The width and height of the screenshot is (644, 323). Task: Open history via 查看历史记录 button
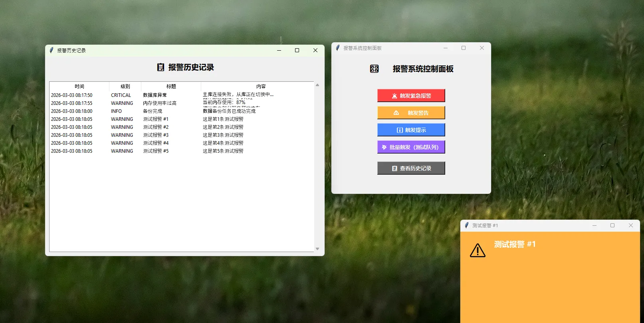coord(411,168)
